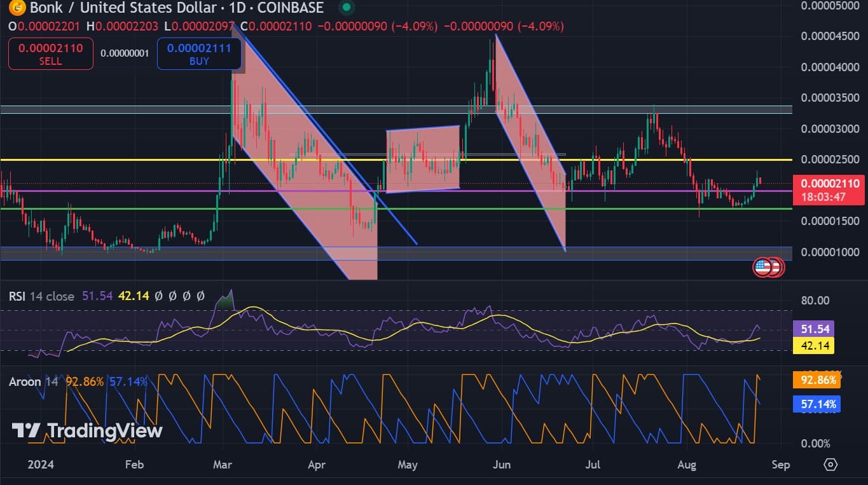
Task: Click the purple 51.54 RSI scale tag
Action: point(813,329)
